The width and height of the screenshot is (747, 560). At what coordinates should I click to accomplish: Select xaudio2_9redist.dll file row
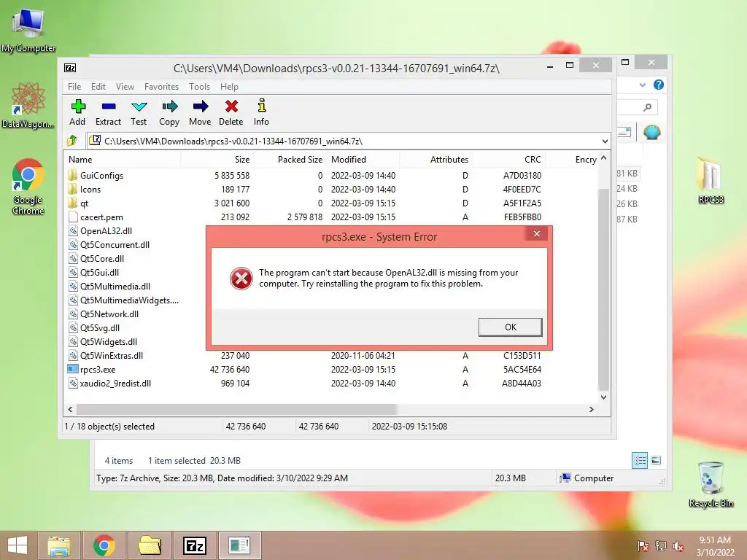tap(110, 383)
